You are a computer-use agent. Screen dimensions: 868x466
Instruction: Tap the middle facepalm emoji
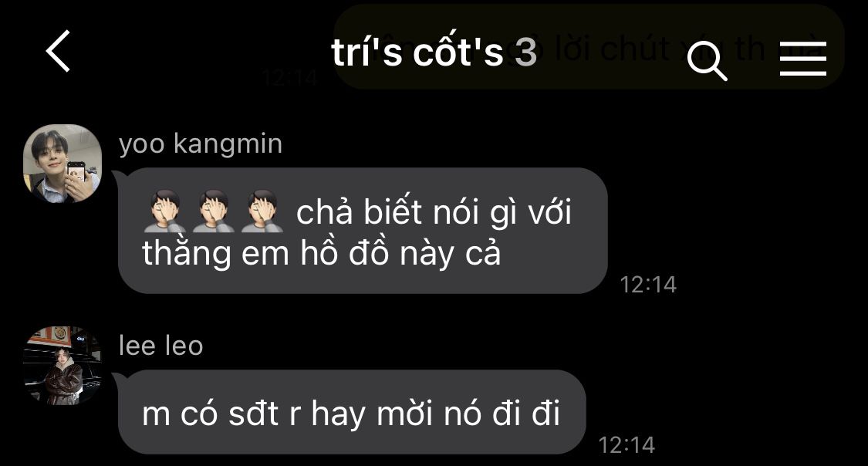tap(213, 211)
